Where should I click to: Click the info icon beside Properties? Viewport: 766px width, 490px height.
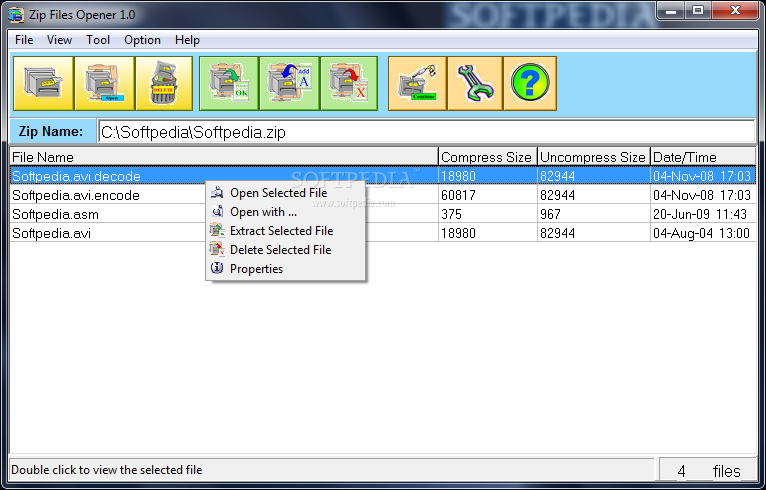click(x=217, y=268)
